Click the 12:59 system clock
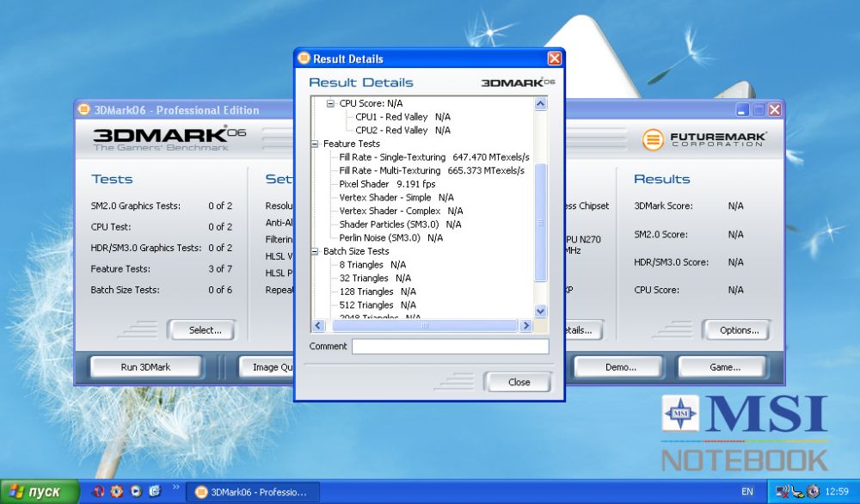This screenshot has height=504, width=860. point(837,491)
